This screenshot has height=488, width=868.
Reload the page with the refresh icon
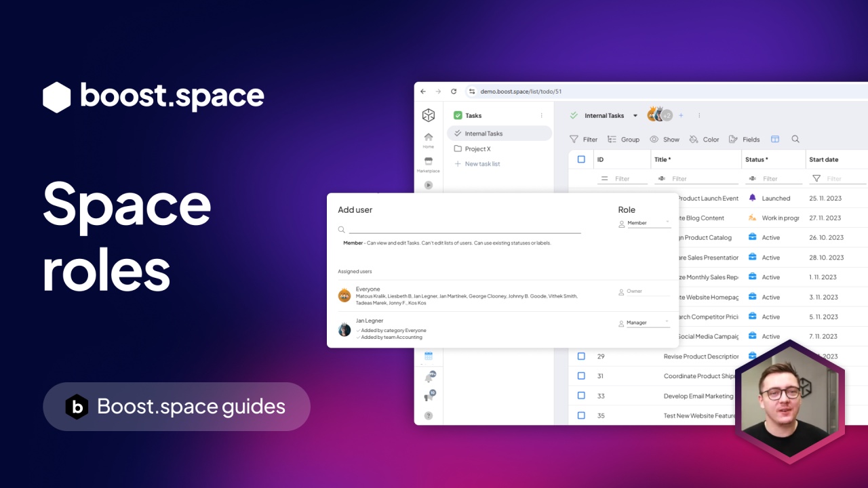point(454,91)
